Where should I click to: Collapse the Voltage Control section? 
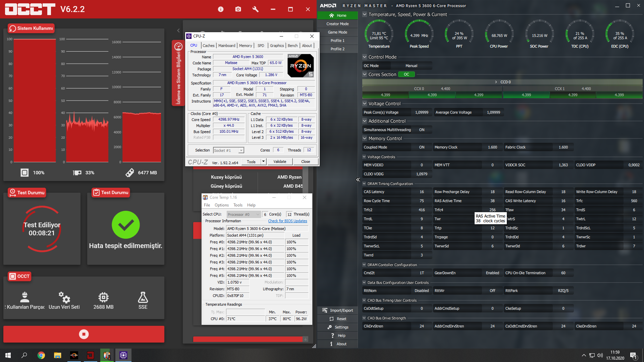point(365,104)
